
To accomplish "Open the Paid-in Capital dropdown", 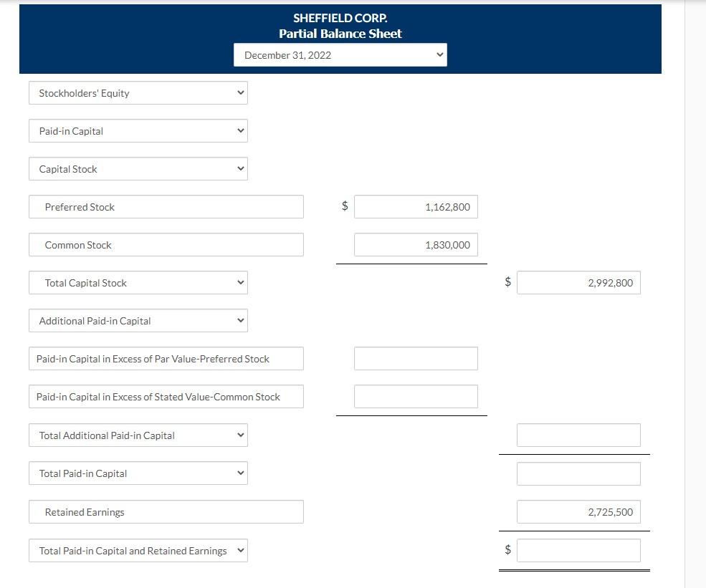I will tap(138, 130).
